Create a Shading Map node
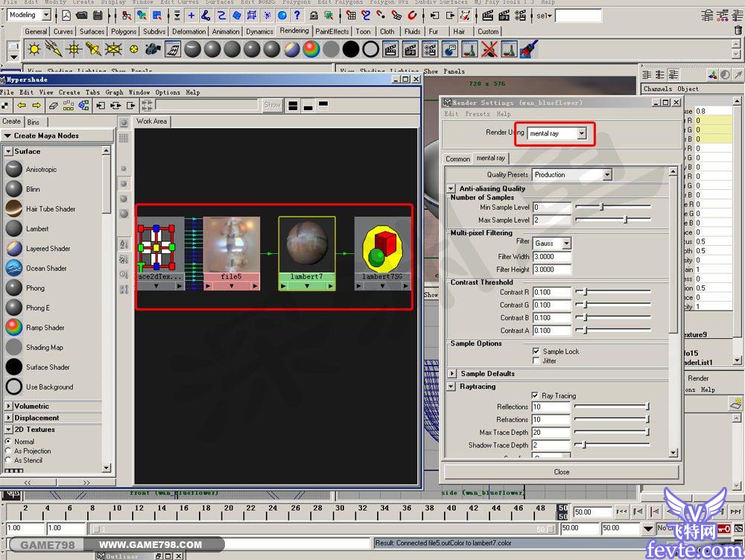Viewport: 745px width, 560px height. tap(14, 347)
